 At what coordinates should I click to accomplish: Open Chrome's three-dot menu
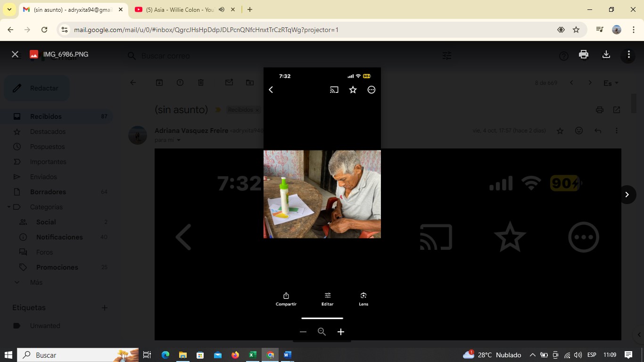[x=633, y=30]
